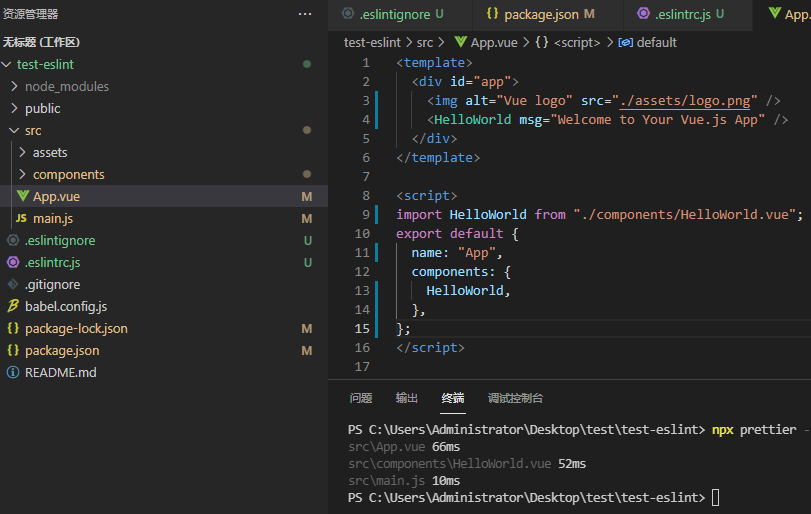Click the .eslintignore gear icon in explorer
The width and height of the screenshot is (811, 514).
point(13,240)
